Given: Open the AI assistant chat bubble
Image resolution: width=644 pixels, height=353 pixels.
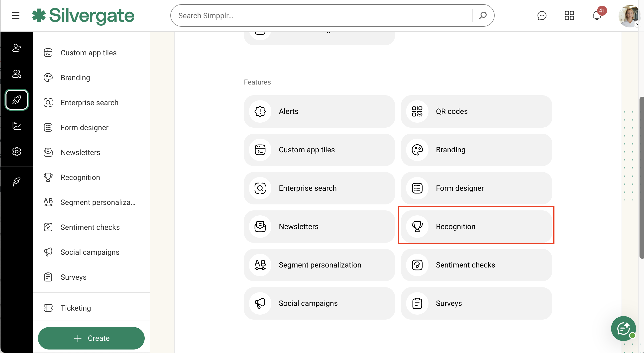Looking at the screenshot, I should pyautogui.click(x=623, y=328).
